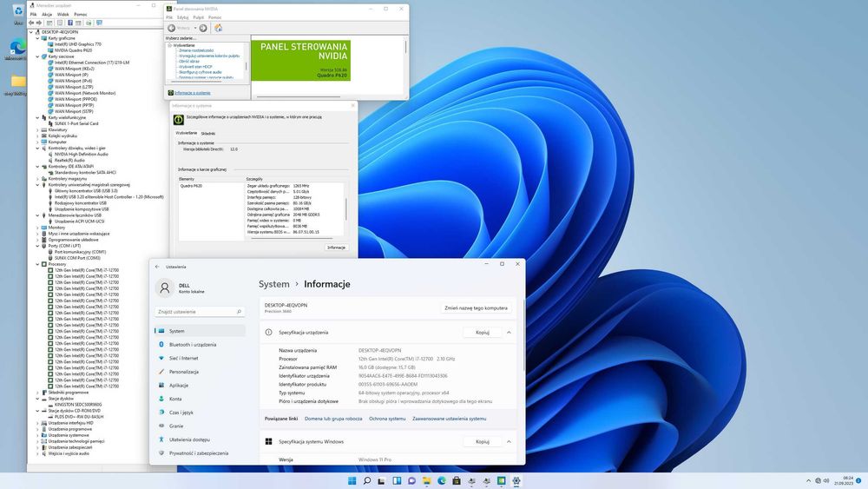Open the Recycle Bin desktop icon
The width and height of the screenshot is (868, 489).
18,13
